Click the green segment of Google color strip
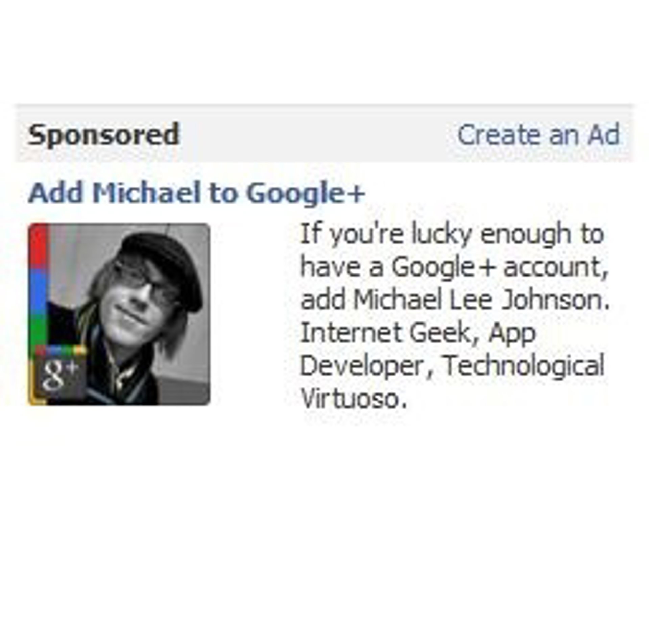 pyautogui.click(x=38, y=331)
